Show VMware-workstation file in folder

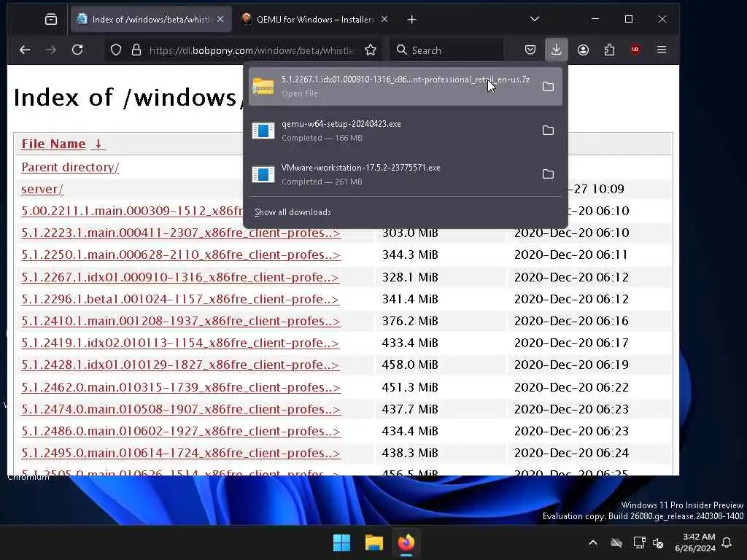pos(548,174)
